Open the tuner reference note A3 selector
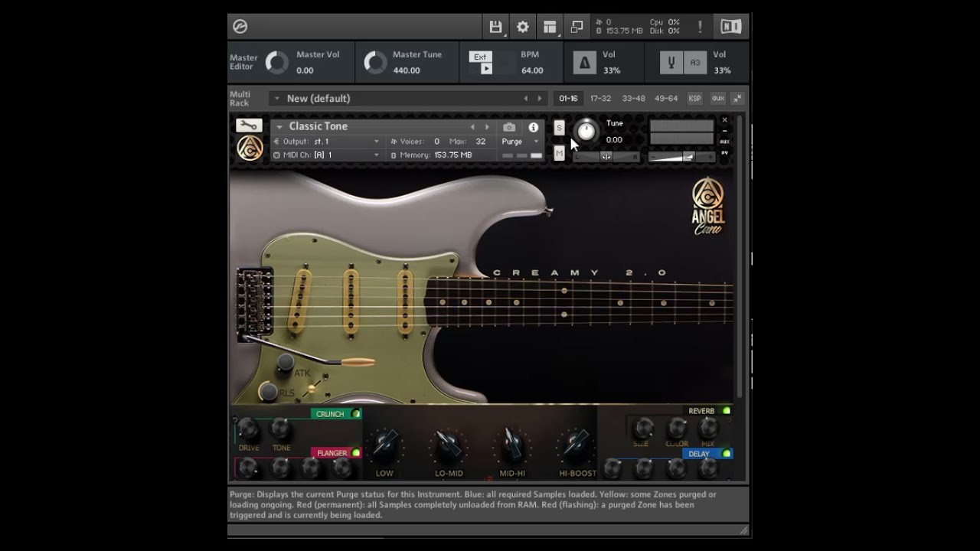This screenshot has height=551, width=980. click(695, 63)
